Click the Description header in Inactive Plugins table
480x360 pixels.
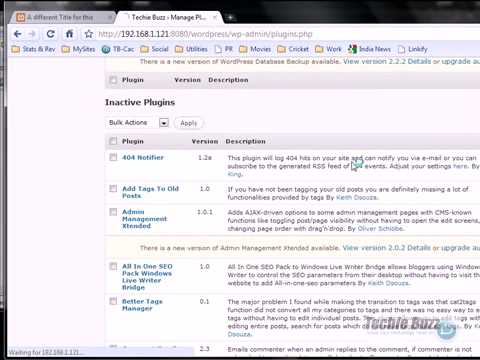[x=245, y=141]
